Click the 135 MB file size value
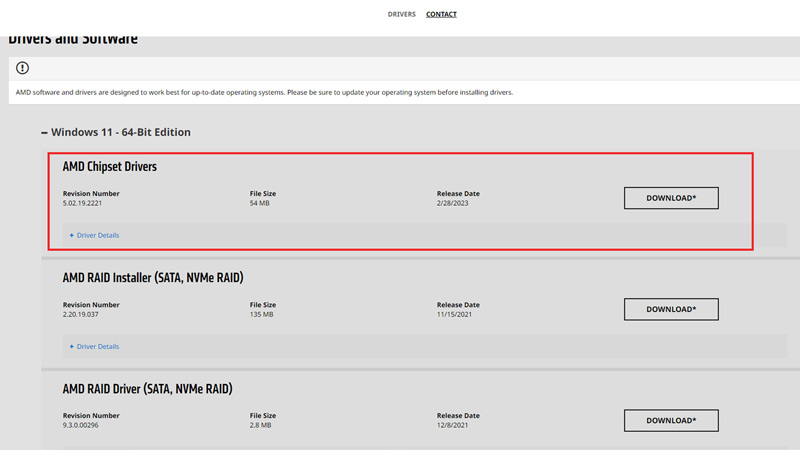Image resolution: width=800 pixels, height=450 pixels. (262, 314)
